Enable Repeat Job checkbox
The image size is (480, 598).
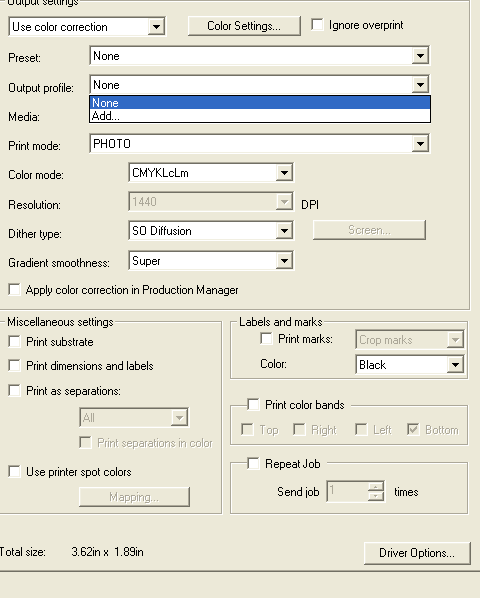click(x=253, y=463)
